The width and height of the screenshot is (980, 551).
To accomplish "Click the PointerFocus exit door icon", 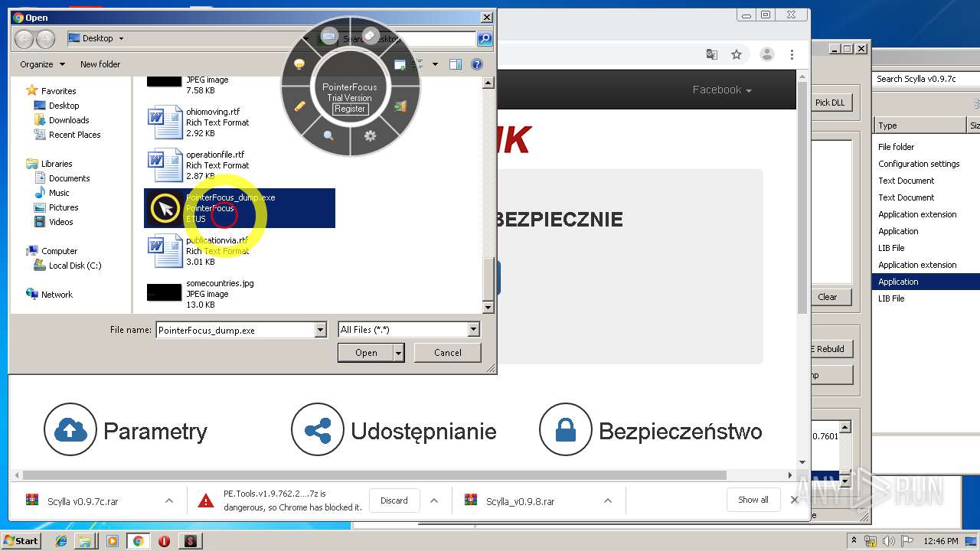I will tap(400, 106).
